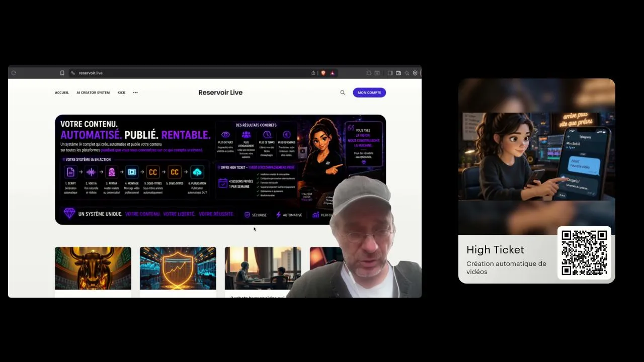644x362 pixels.
Task: Click the share icon in the address bar
Action: click(313, 73)
